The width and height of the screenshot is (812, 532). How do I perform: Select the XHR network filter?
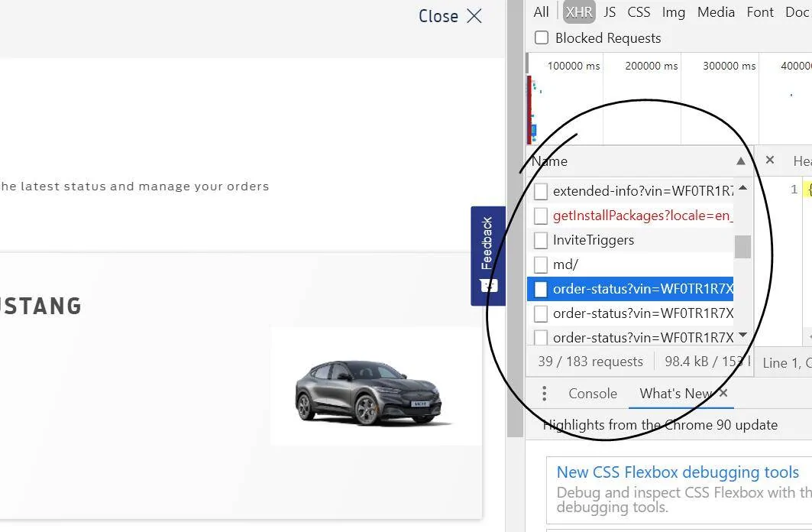click(579, 12)
